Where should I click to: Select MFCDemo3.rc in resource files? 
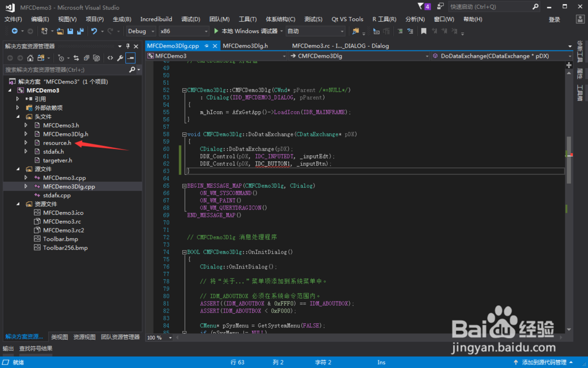[62, 221]
